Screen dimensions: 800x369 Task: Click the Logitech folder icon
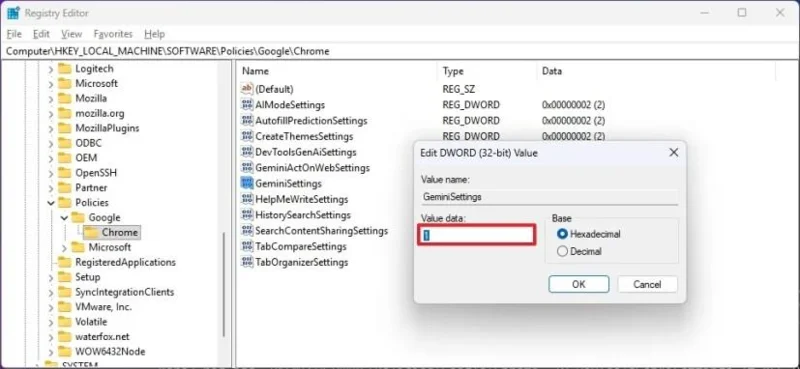[64, 68]
